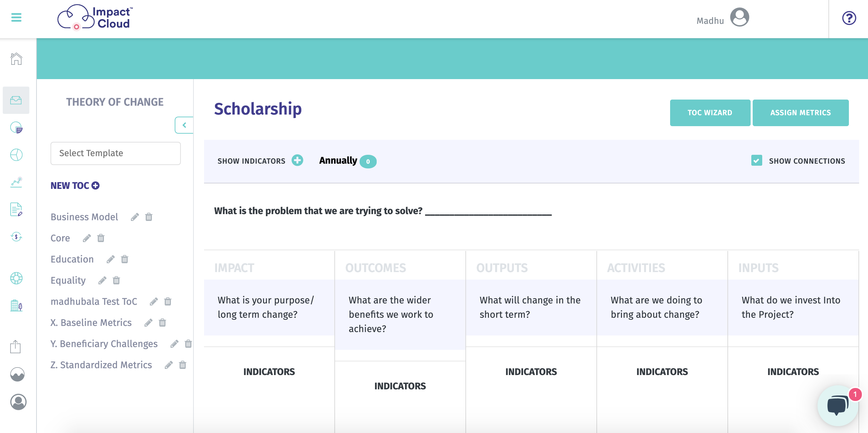Edit the madhubala Test ToC entry
Screen dimensions: 868x433
click(x=154, y=301)
